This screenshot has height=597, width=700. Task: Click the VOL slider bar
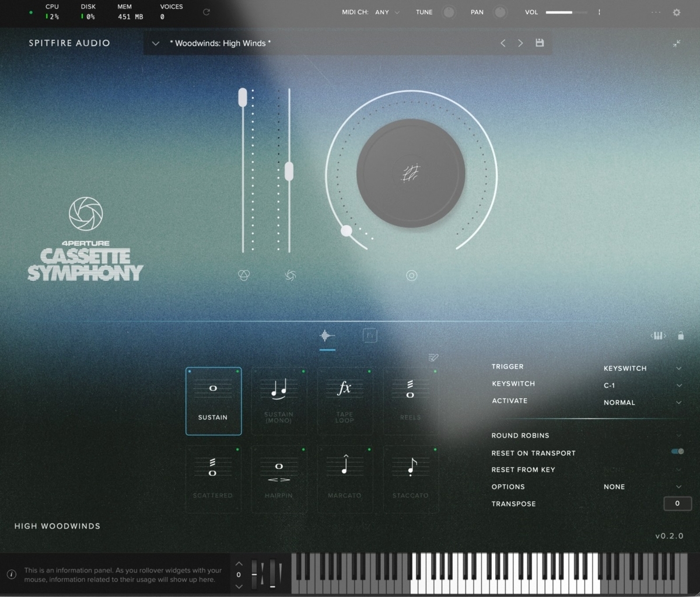point(567,12)
